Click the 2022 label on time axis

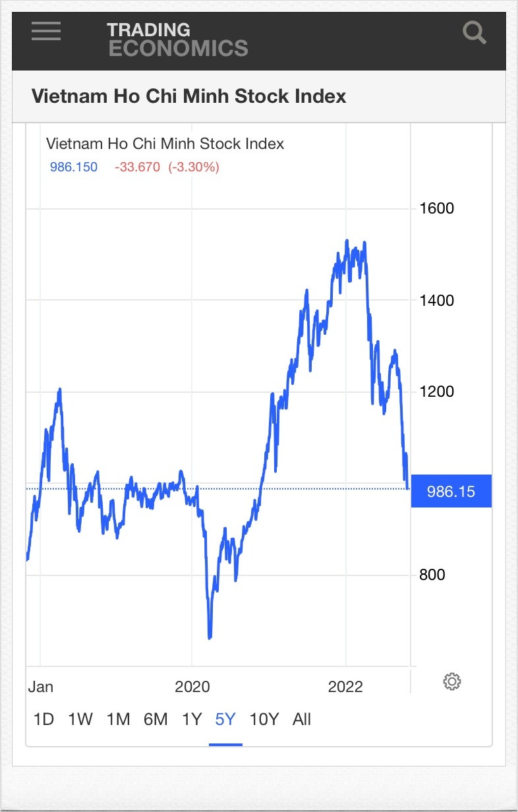point(346,687)
